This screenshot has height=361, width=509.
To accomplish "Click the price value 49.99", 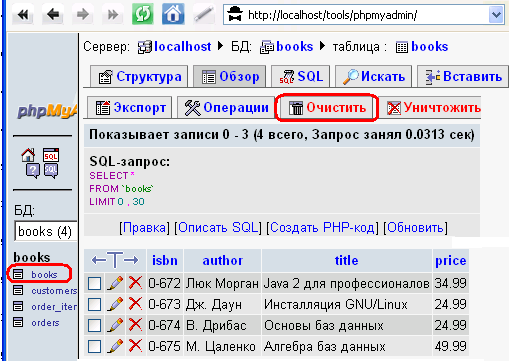I will pyautogui.click(x=450, y=346).
